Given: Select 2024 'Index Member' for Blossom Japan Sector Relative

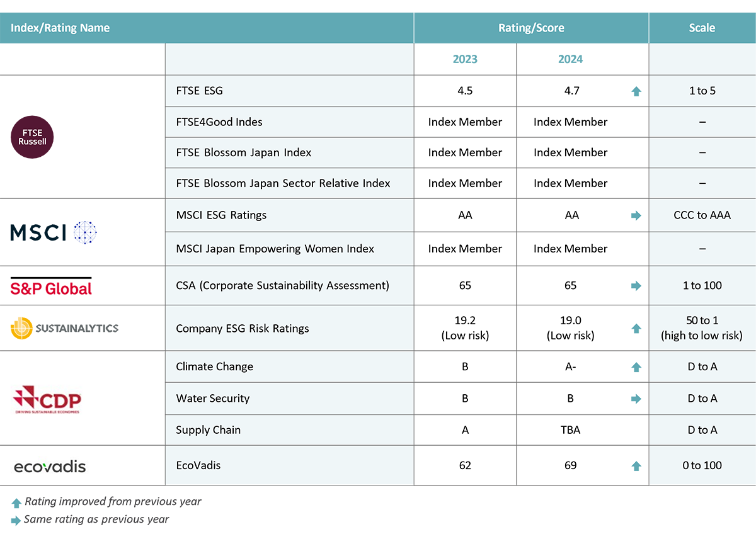Looking at the screenshot, I should [570, 183].
